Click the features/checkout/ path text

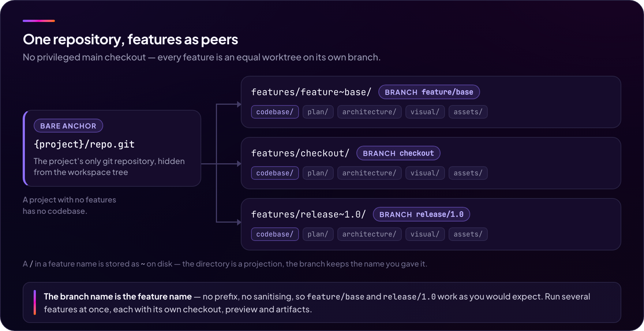coord(300,153)
